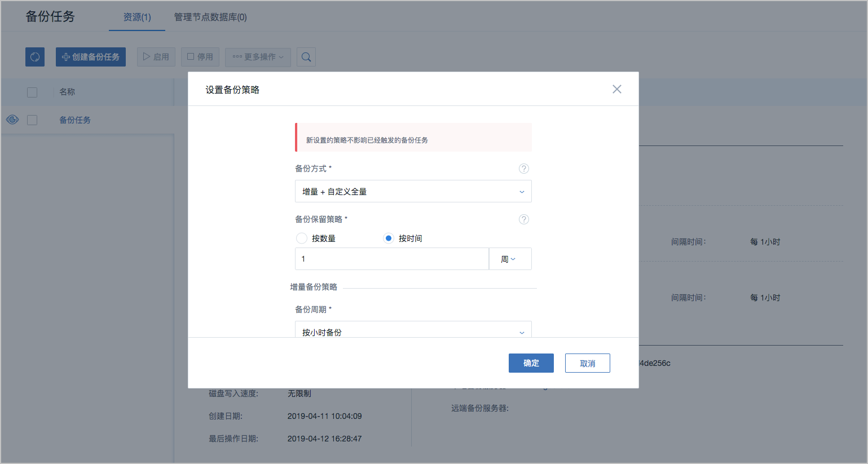Screen dimensions: 868x464
Task: Select the 资源(1) tab
Action: (x=136, y=17)
